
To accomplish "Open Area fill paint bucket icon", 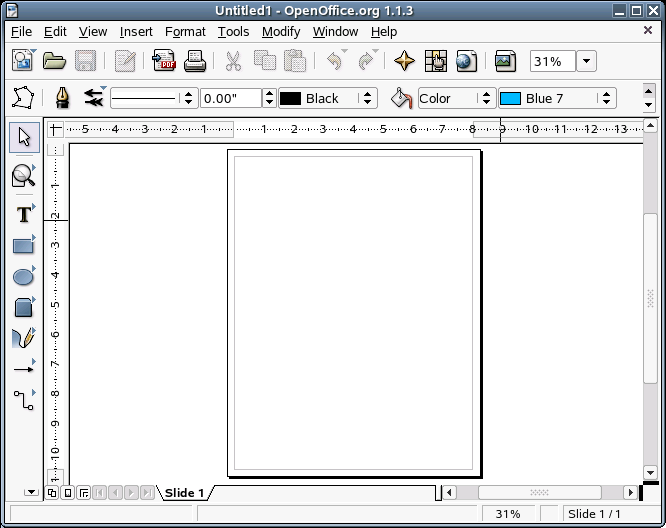I will 401,98.
